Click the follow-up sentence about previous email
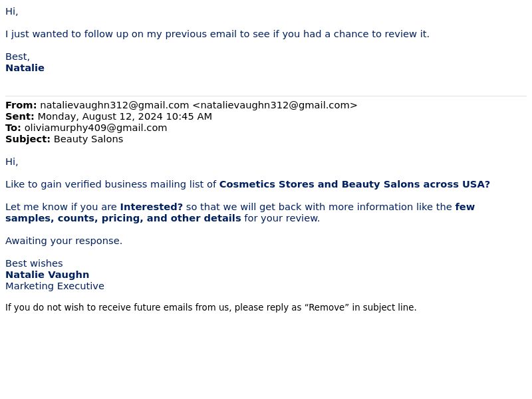 coord(217,34)
